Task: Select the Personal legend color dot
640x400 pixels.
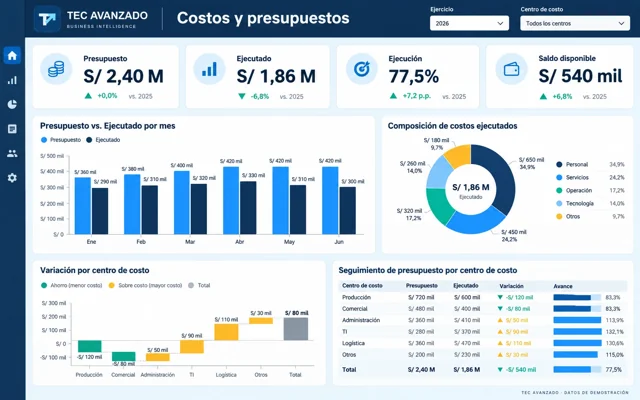Action: [x=559, y=164]
